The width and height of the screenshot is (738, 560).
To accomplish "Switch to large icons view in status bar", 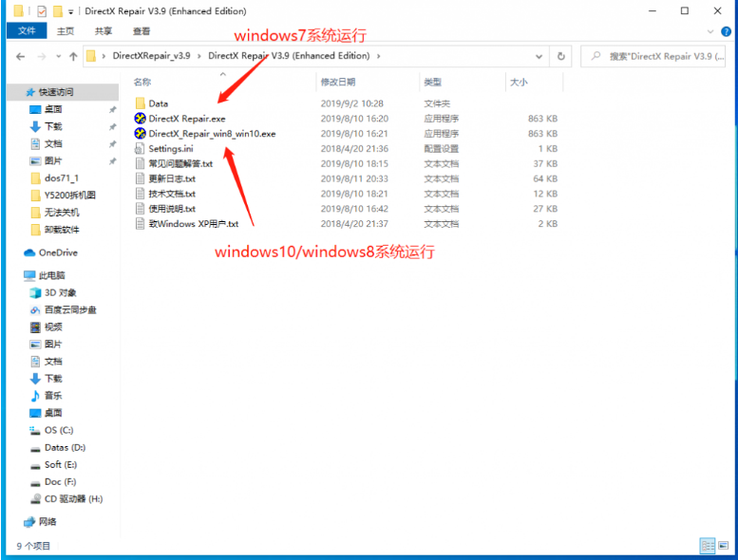I will coord(724,546).
